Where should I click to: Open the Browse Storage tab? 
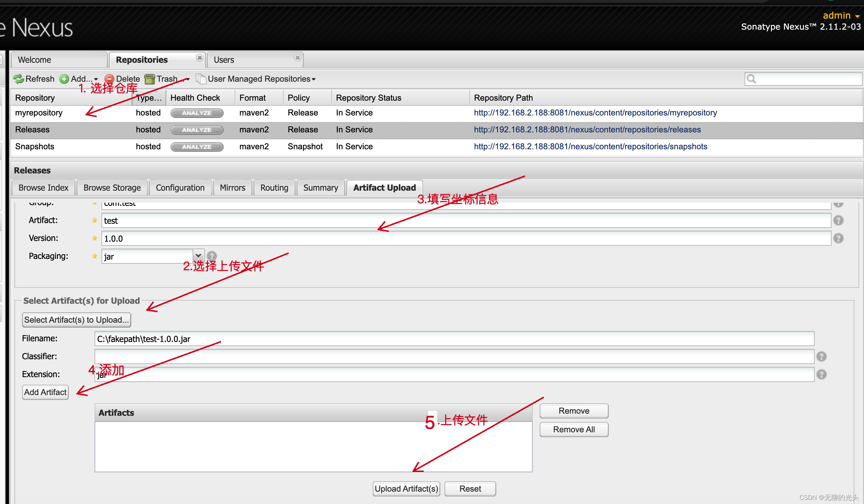point(112,188)
